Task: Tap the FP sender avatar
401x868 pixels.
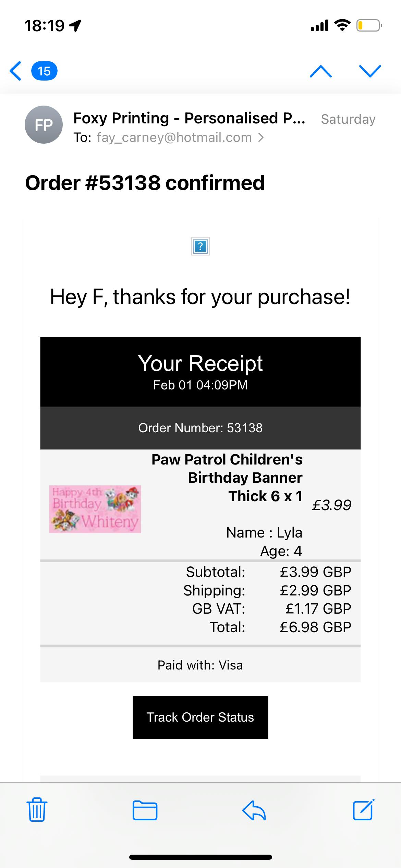Action: coord(44,125)
